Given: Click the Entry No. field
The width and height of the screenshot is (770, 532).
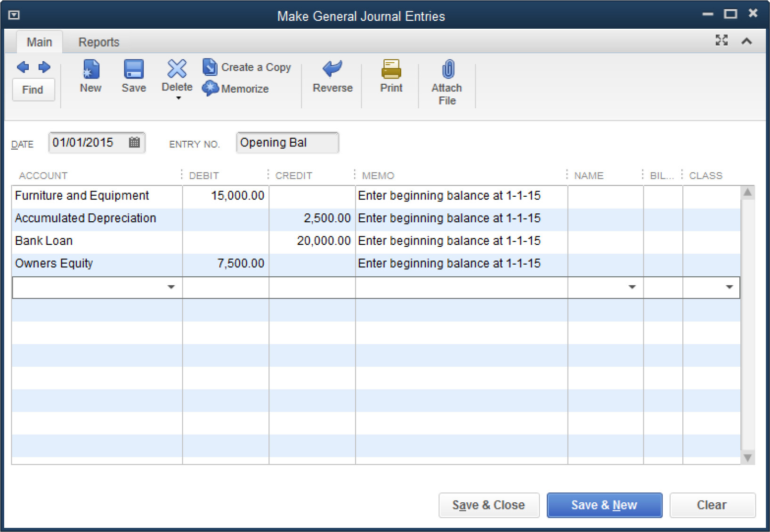Looking at the screenshot, I should [287, 143].
